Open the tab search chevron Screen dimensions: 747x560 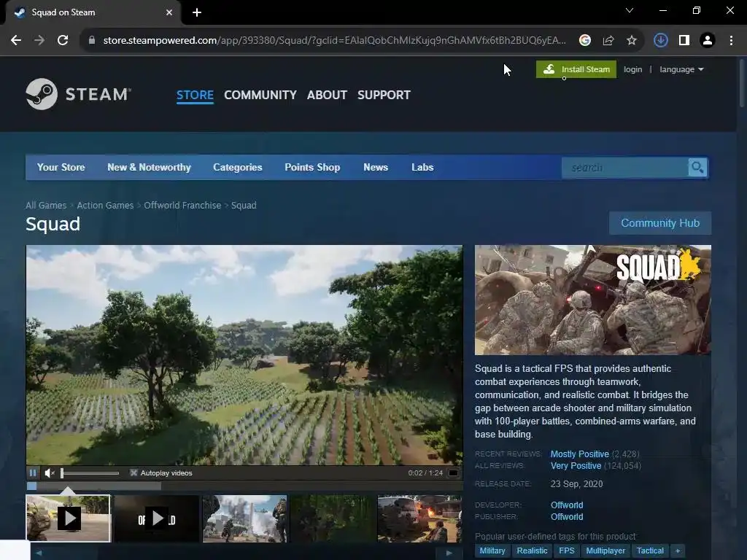[630, 10]
